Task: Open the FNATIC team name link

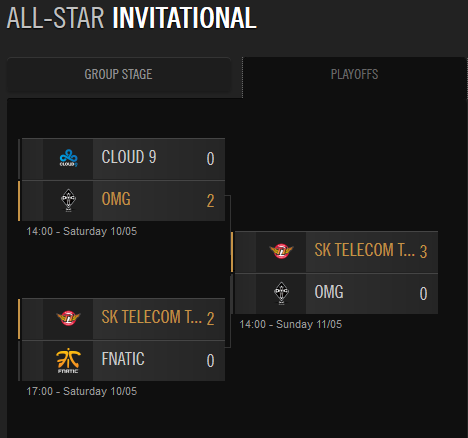Action: 123,359
